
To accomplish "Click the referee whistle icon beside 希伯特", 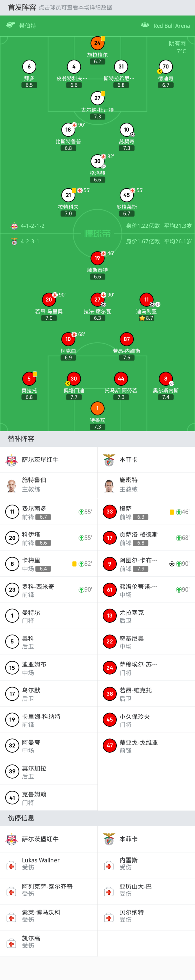I will click(x=10, y=25).
